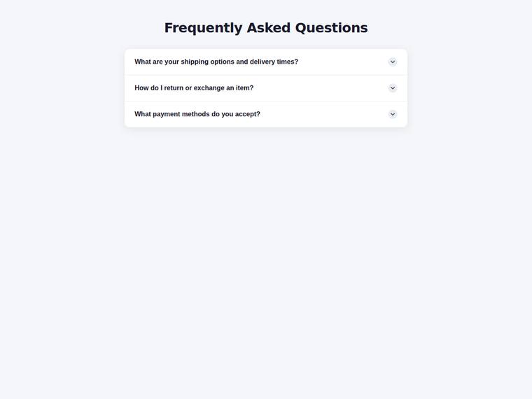Show answer using the payment row's circular arrow
Viewport: 532px width, 399px height.
(x=393, y=114)
